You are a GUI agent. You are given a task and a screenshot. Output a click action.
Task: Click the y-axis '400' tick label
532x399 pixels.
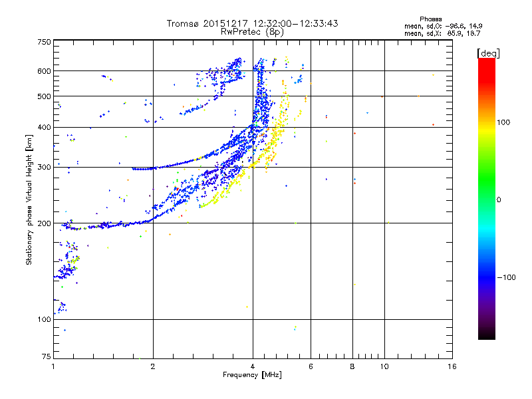click(44, 127)
